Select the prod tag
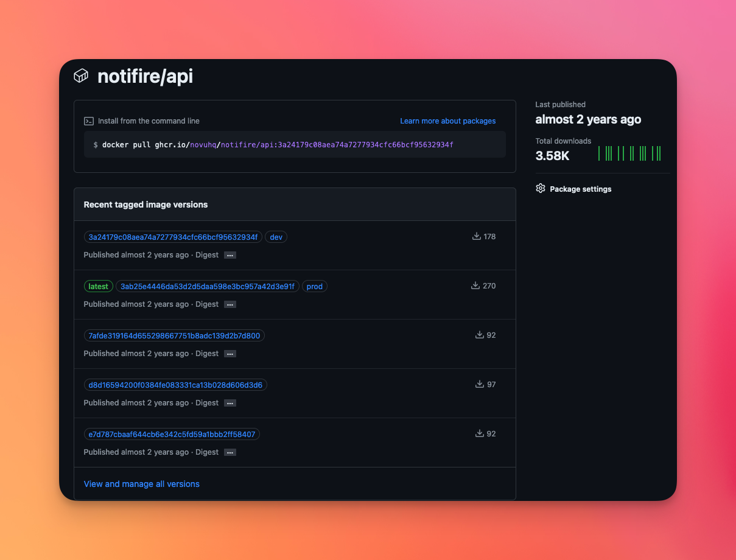The height and width of the screenshot is (560, 736). tap(315, 287)
